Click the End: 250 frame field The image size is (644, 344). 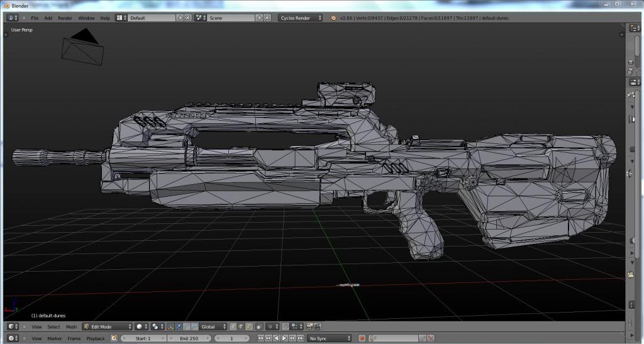(190, 338)
